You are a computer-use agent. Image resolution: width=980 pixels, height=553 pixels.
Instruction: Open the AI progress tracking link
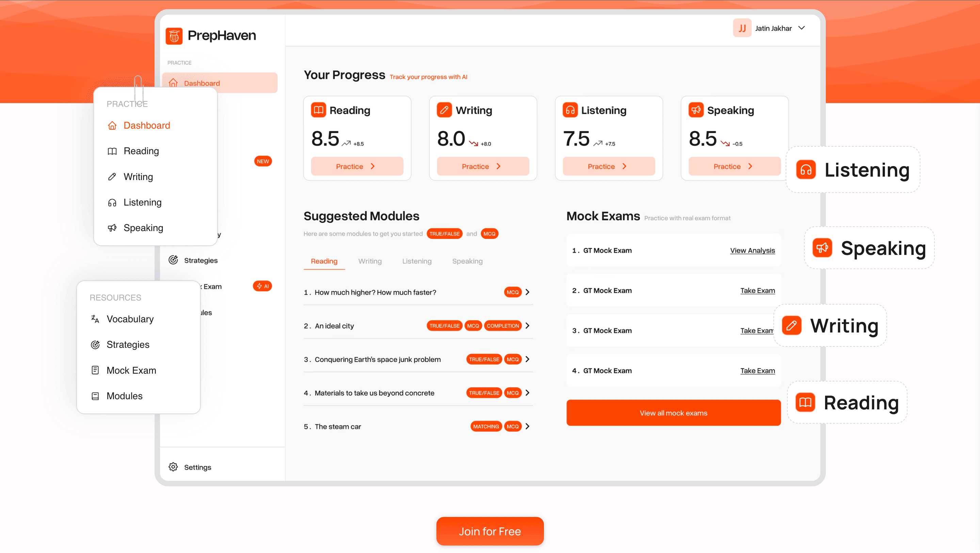point(430,77)
